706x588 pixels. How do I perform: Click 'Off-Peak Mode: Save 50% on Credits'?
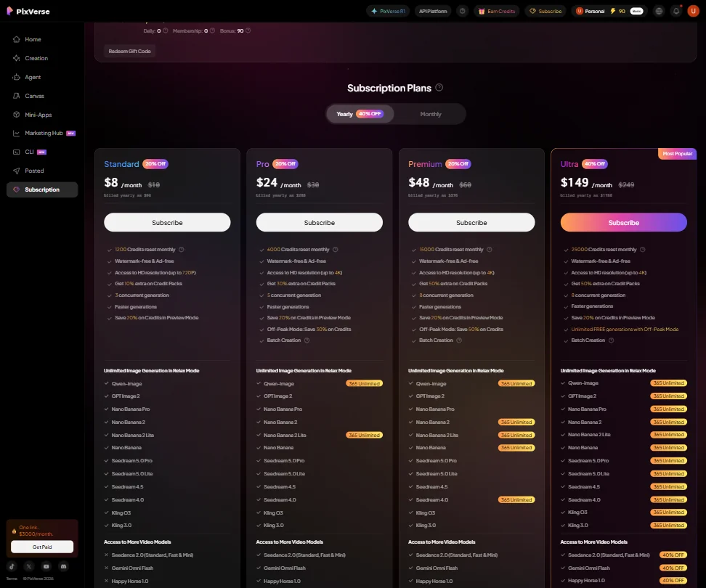(x=461, y=330)
